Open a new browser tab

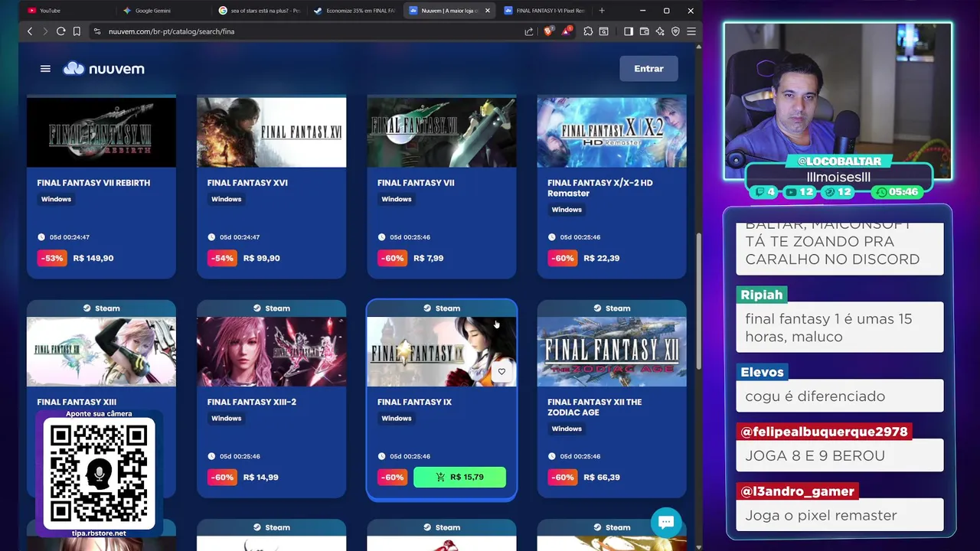[602, 11]
